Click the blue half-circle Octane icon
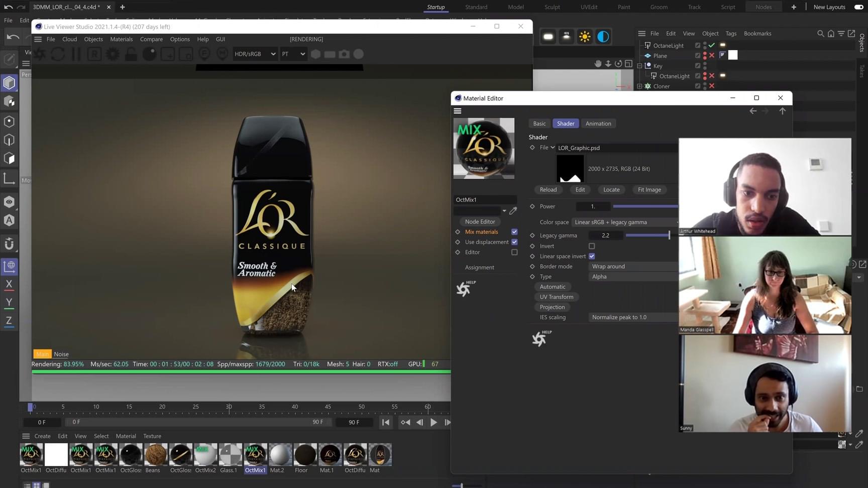 pos(603,37)
